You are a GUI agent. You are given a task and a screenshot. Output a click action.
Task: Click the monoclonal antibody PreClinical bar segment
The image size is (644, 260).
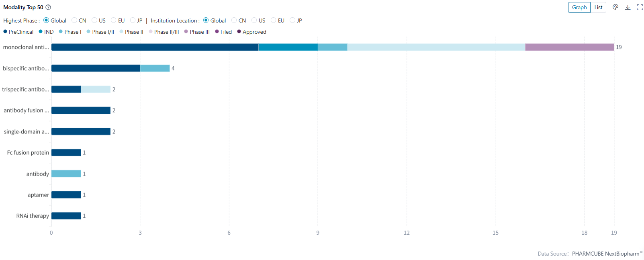tap(155, 47)
